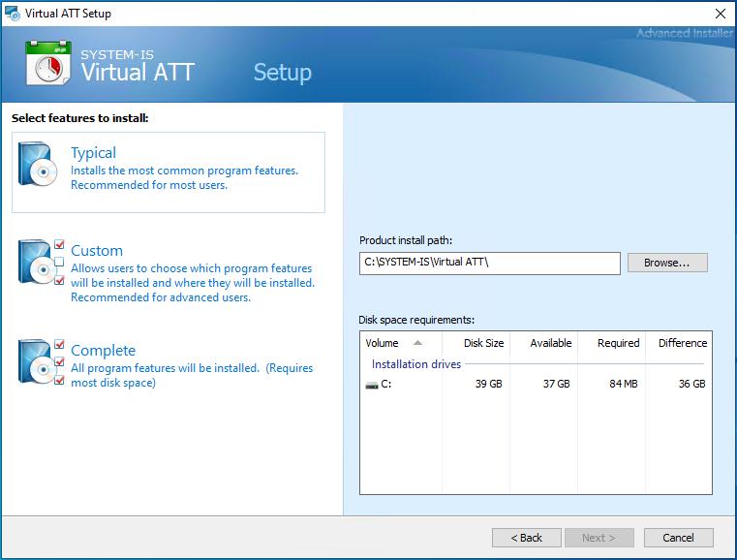Click the sort arrow on Volume column

(417, 343)
